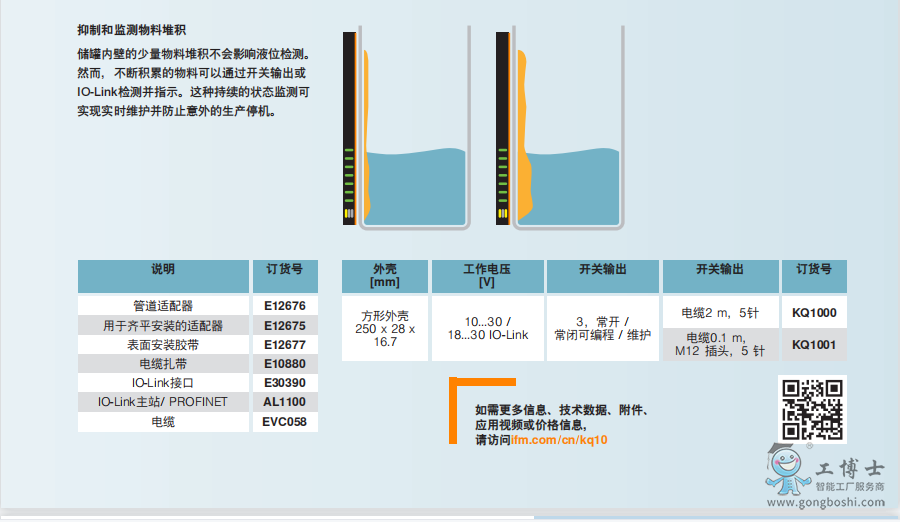Select order number KQ1001
900x522 pixels.
(x=813, y=344)
